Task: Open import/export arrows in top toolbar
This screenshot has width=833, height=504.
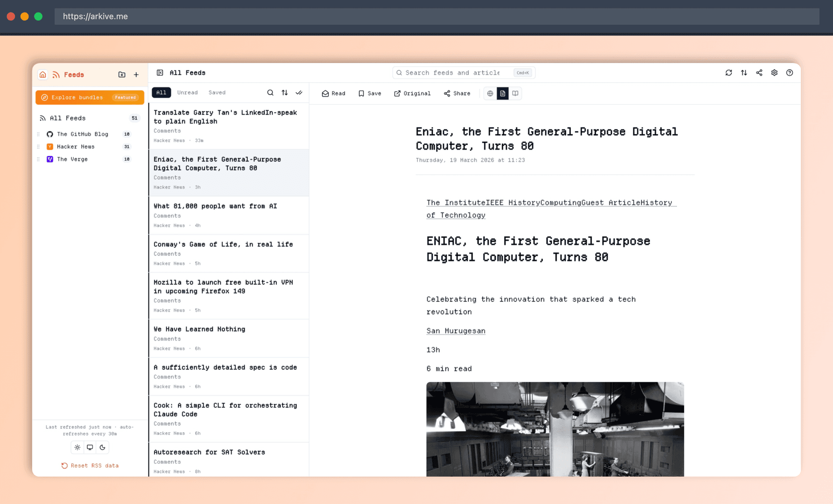Action: coord(744,73)
